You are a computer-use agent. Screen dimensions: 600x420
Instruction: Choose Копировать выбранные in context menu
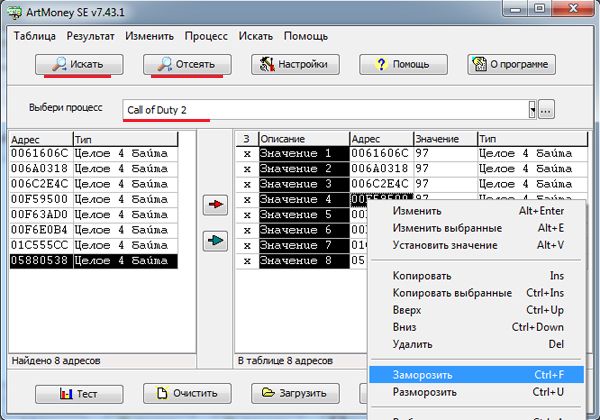click(476, 293)
